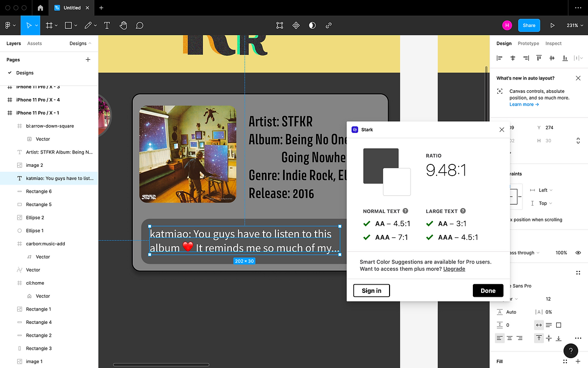Click Sign in in Stark dialog

[x=371, y=290]
